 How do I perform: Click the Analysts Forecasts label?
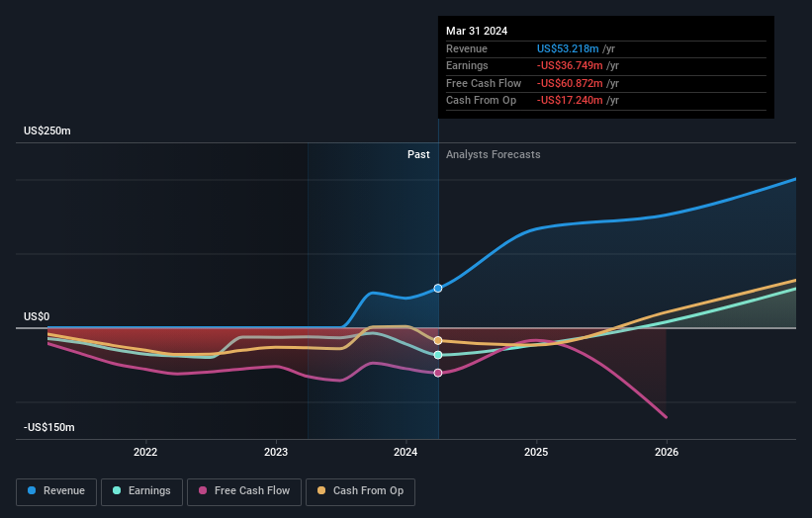click(x=493, y=155)
